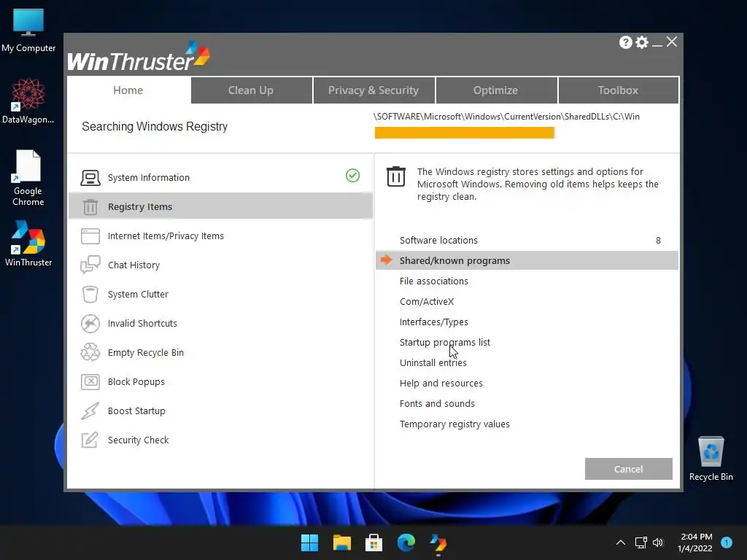Image resolution: width=747 pixels, height=560 pixels.
Task: Click the Shared/known programs row
Action: [x=527, y=260]
